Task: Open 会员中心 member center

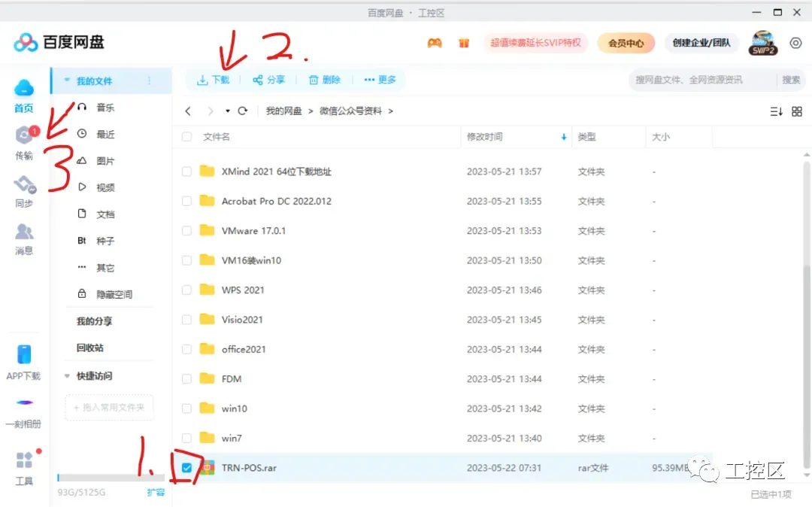Action: coord(626,43)
